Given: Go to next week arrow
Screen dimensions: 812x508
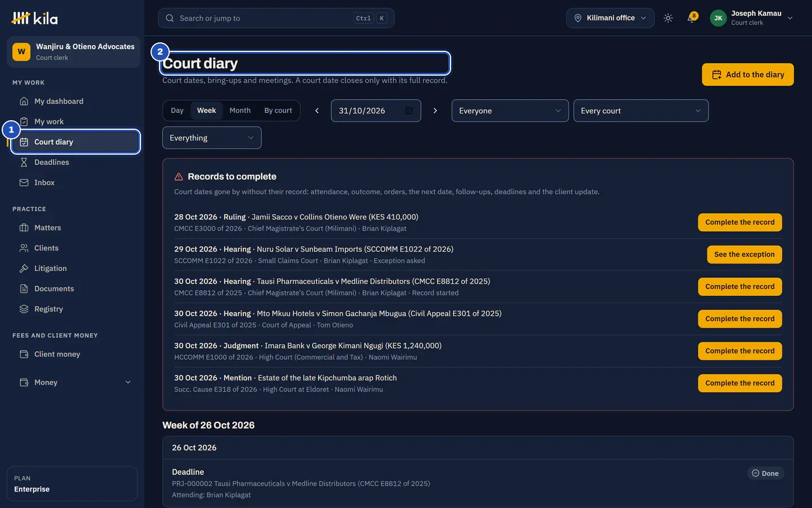Looking at the screenshot, I should pos(435,111).
